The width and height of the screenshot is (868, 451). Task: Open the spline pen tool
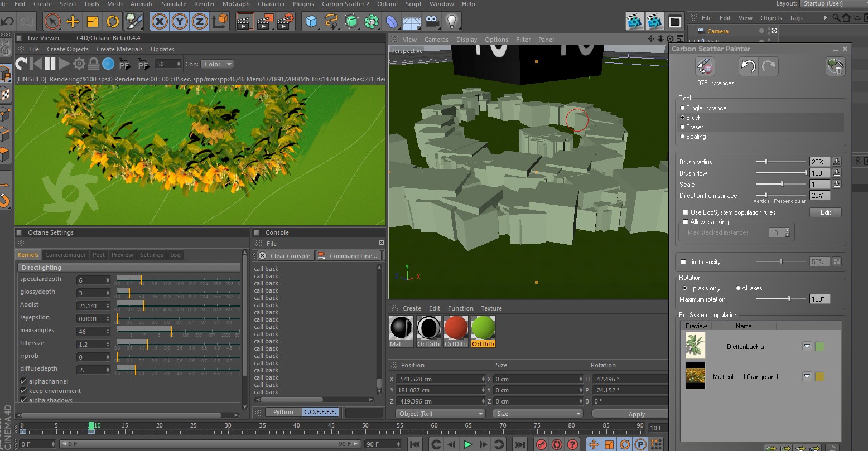click(331, 22)
